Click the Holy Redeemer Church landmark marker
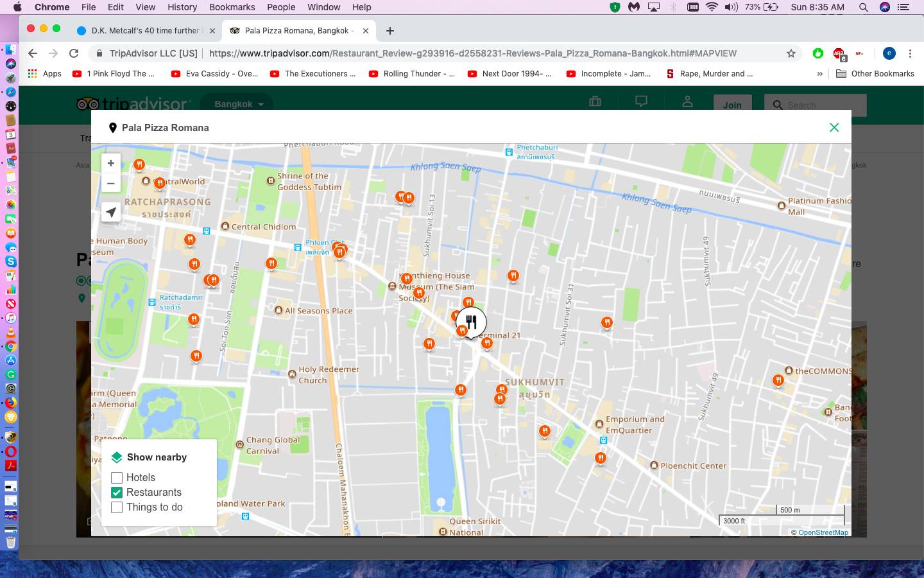Viewport: 924px width, 578px height. pos(293,373)
